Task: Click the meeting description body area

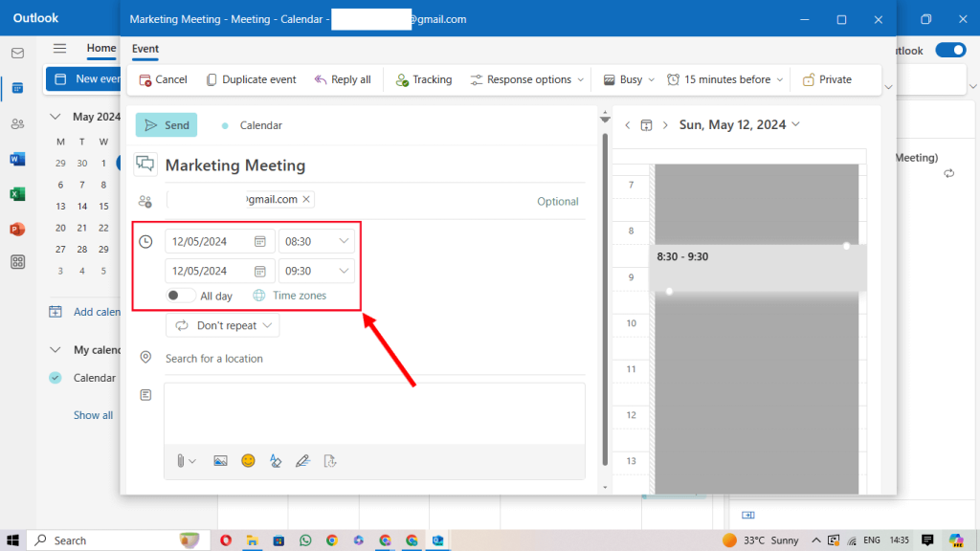Action: [x=375, y=413]
